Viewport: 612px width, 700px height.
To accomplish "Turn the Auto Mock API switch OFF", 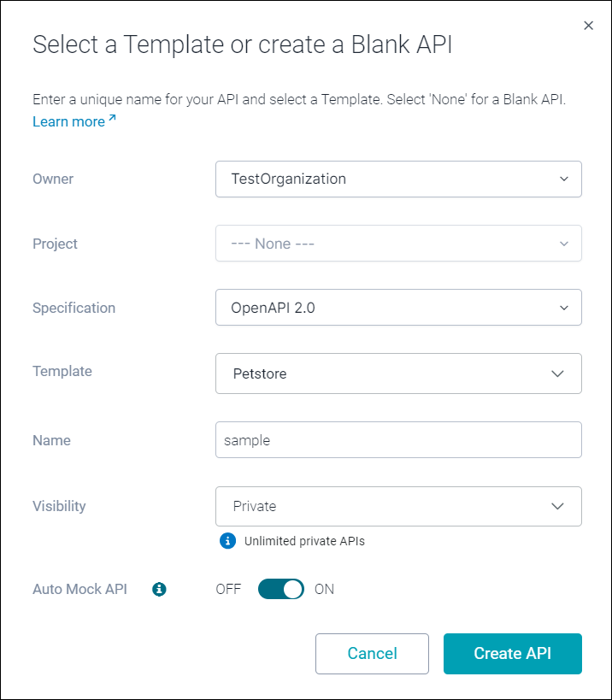I will click(x=280, y=589).
